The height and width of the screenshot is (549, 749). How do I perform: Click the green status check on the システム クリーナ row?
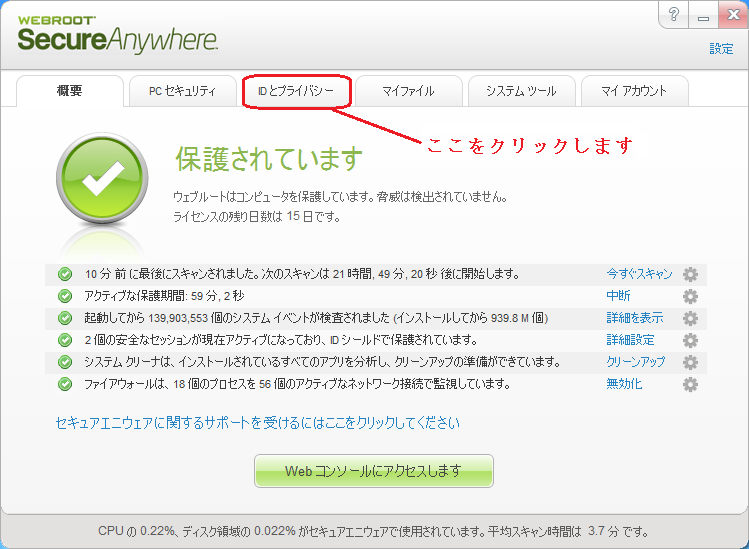(x=64, y=362)
